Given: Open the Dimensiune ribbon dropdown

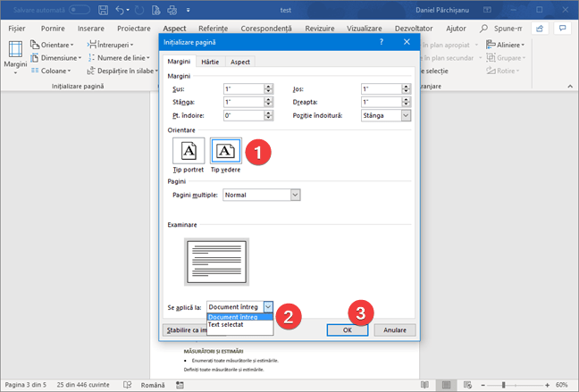Looking at the screenshot, I should coord(56,58).
